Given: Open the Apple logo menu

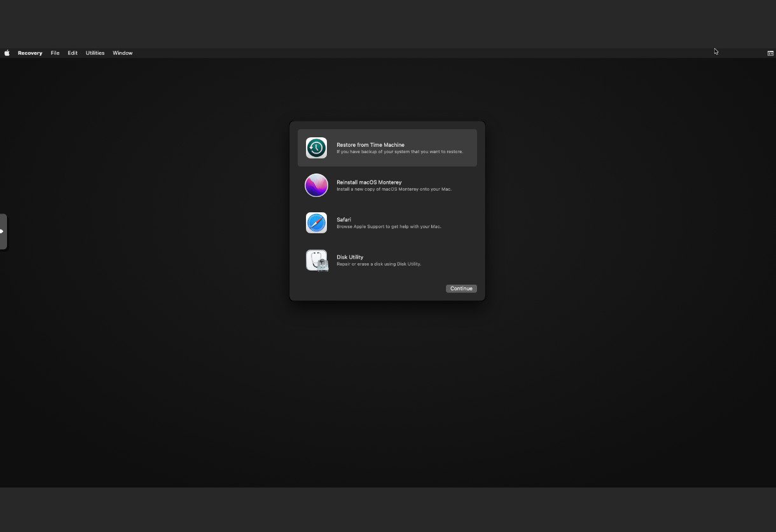Looking at the screenshot, I should point(7,53).
